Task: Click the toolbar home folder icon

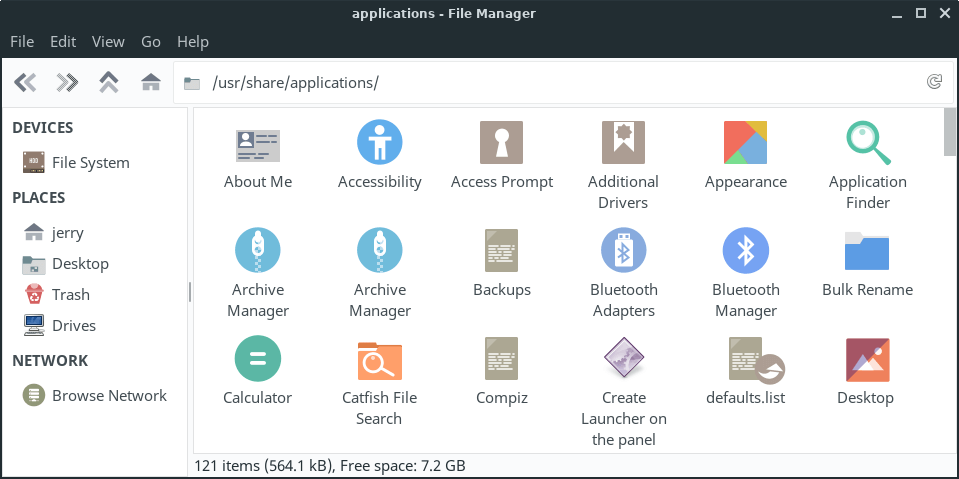Action: [151, 82]
